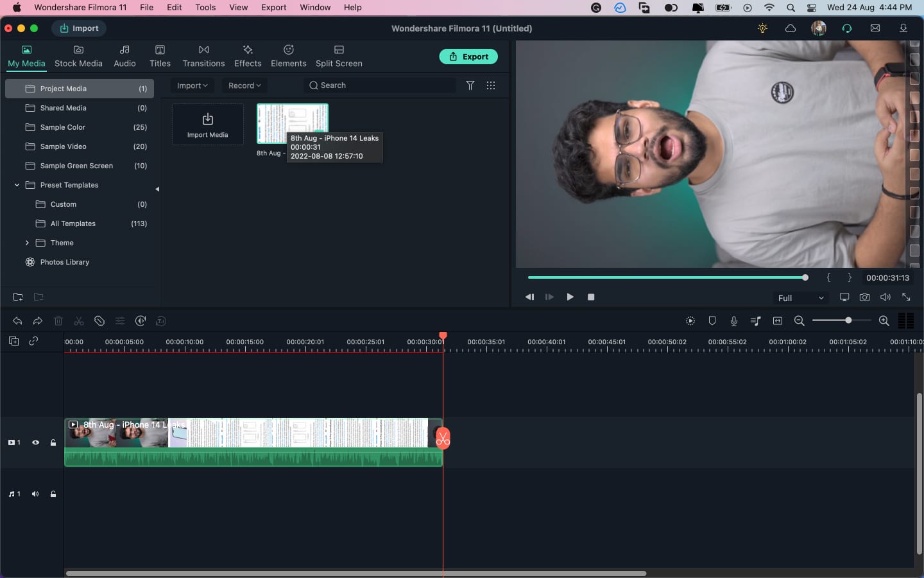Viewport: 924px width, 578px height.
Task: Open the Elements tab
Action: tap(289, 57)
